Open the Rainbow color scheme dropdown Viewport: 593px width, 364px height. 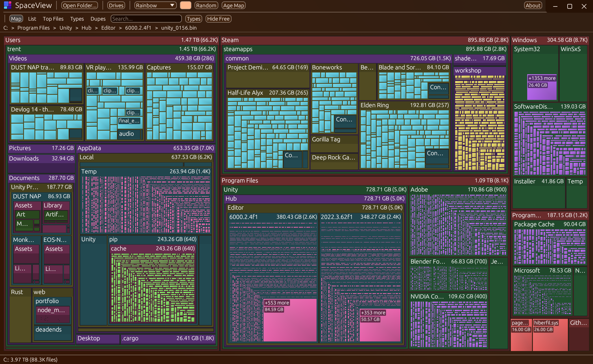(x=155, y=5)
